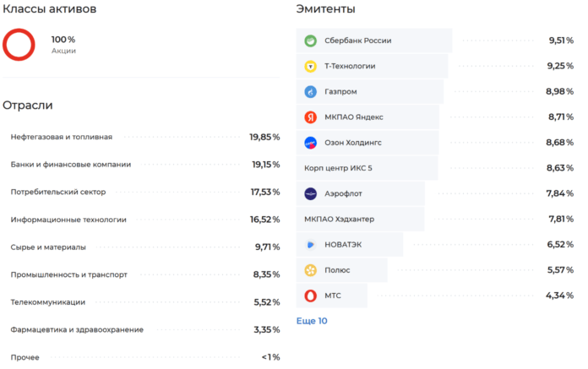Screen dimensions: 588x369
Task: Click the Т-Технологии yellow logo icon
Action: 311,66
